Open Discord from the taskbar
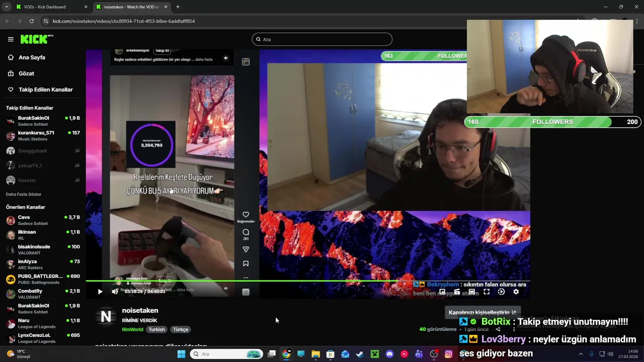This screenshot has height=362, width=644. click(389, 354)
